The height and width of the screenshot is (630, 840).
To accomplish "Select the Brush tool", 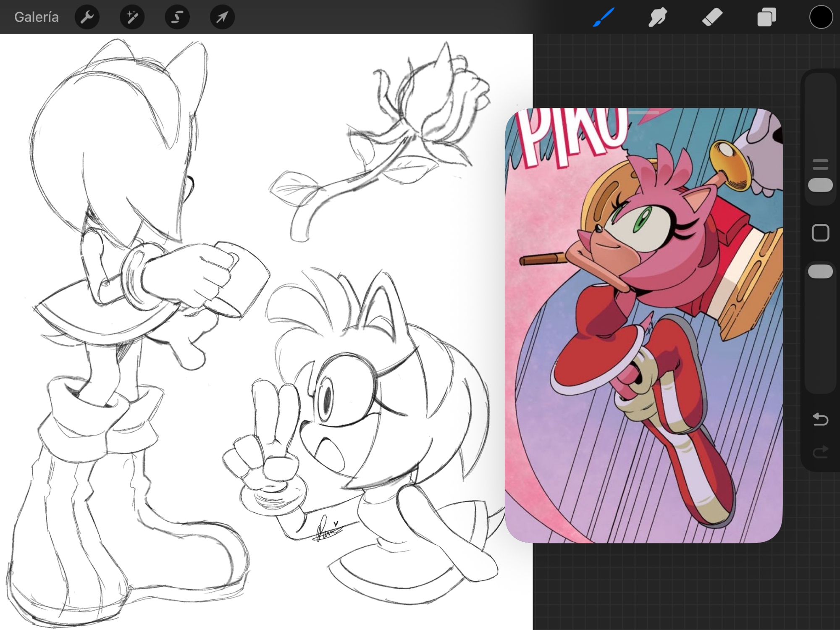I will point(604,17).
